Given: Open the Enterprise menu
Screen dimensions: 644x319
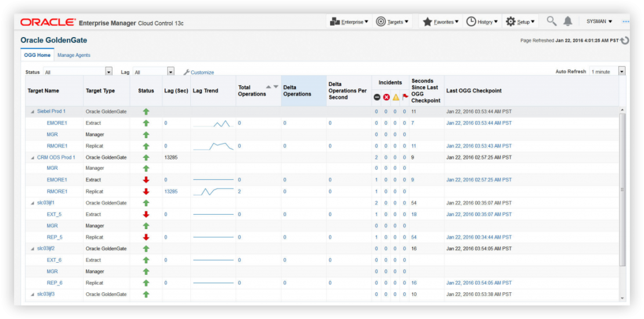Looking at the screenshot, I should 349,22.
